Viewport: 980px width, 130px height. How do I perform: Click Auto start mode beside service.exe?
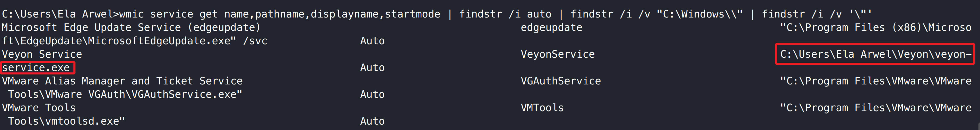[372, 68]
